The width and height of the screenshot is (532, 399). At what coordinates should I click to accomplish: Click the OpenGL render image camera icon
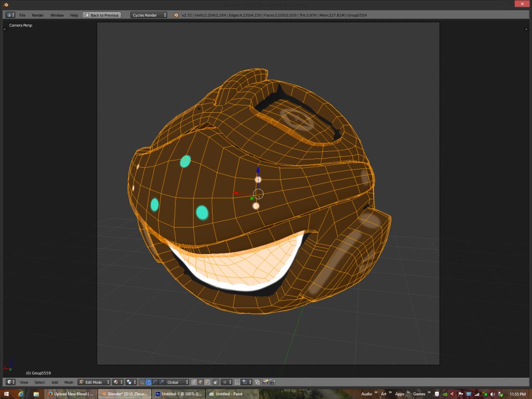tap(265, 382)
